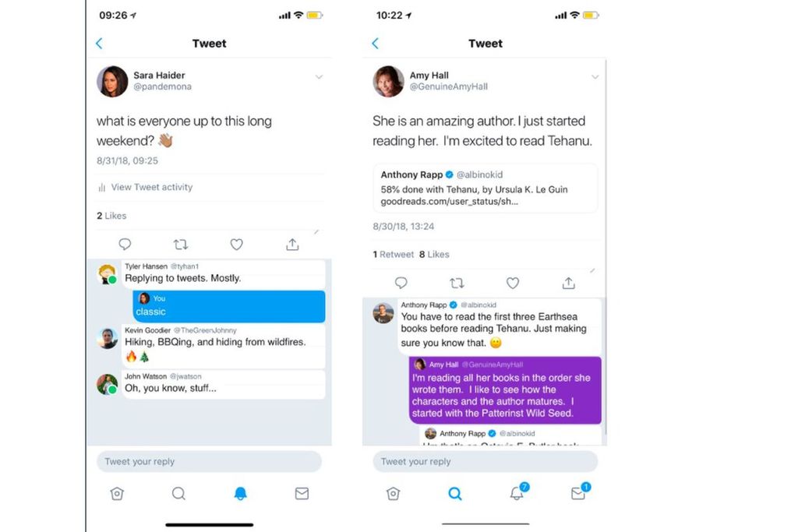798x532 pixels.
Task: Tap back arrow on Amy Hall's tweet
Action: pos(375,44)
